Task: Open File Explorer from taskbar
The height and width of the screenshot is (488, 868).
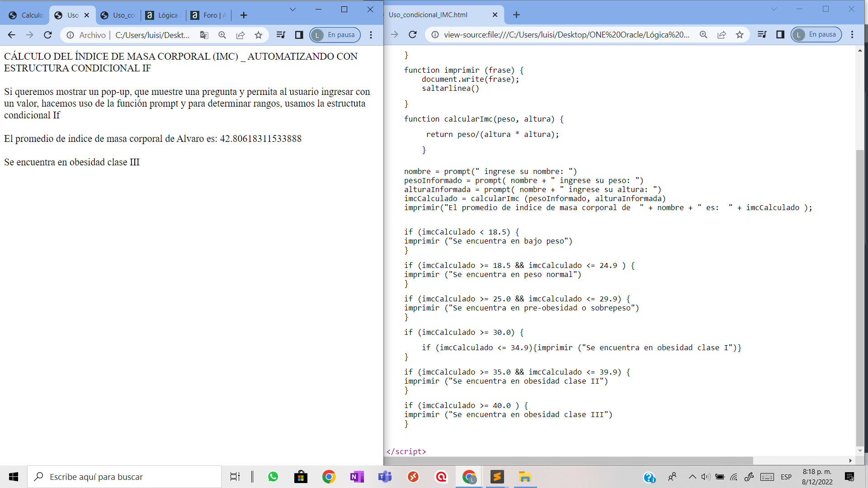Action: pyautogui.click(x=525, y=477)
